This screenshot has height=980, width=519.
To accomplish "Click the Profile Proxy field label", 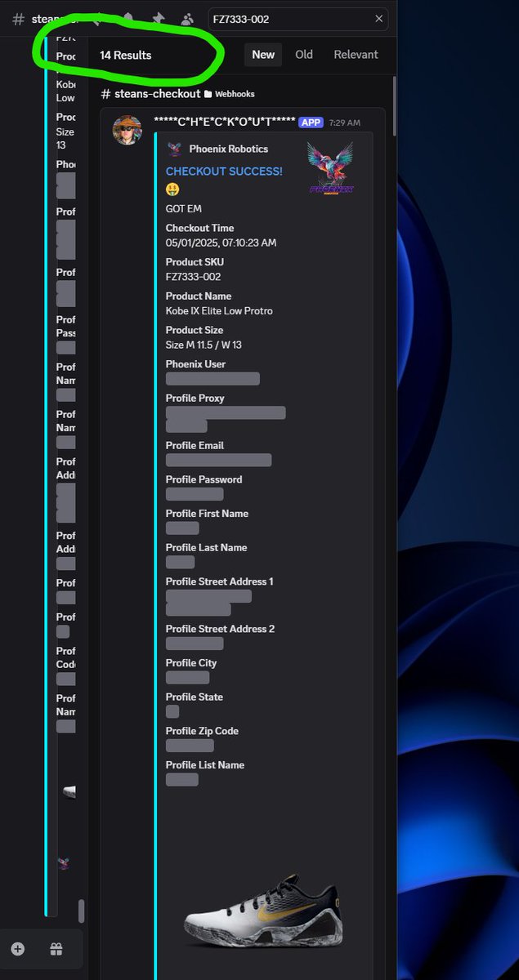I will tap(195, 399).
